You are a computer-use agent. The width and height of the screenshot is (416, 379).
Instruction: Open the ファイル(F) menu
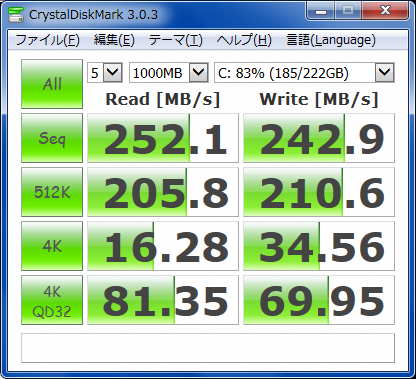(x=47, y=40)
